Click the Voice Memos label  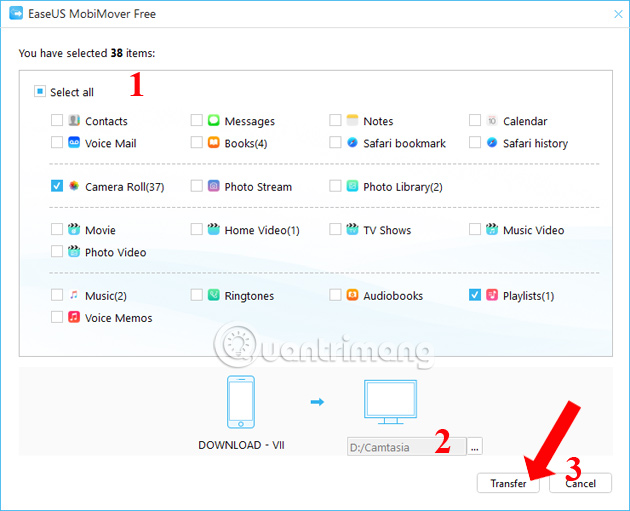coord(119,318)
